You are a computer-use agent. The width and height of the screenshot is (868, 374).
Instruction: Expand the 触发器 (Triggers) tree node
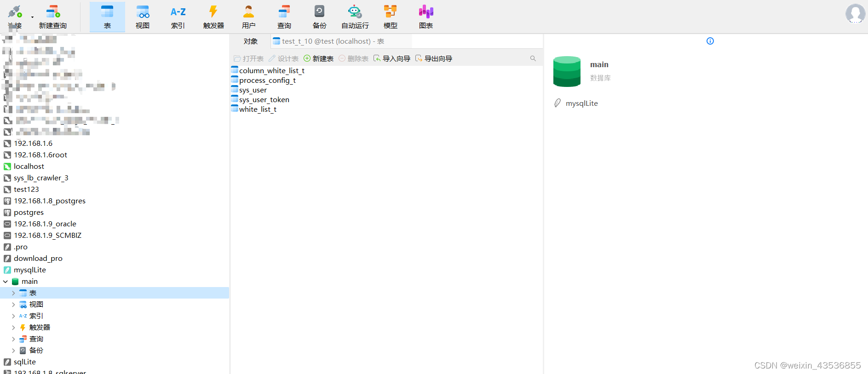pyautogui.click(x=13, y=328)
